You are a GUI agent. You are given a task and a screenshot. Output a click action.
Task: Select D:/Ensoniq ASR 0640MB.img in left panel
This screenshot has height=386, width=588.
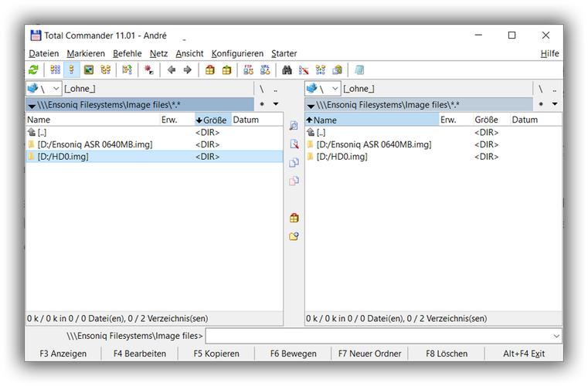click(x=155, y=144)
